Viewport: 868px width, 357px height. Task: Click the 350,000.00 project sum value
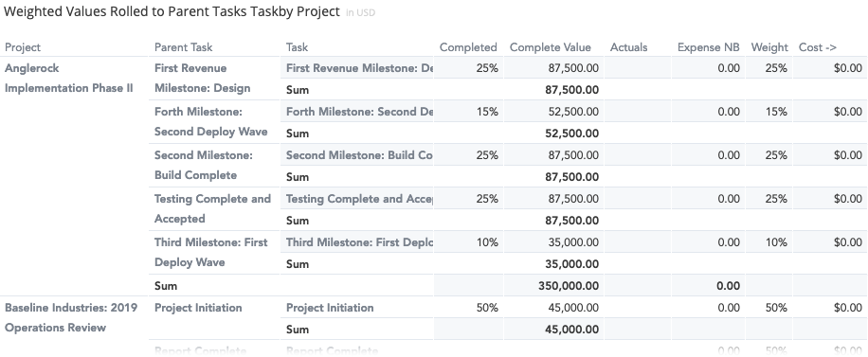click(569, 286)
